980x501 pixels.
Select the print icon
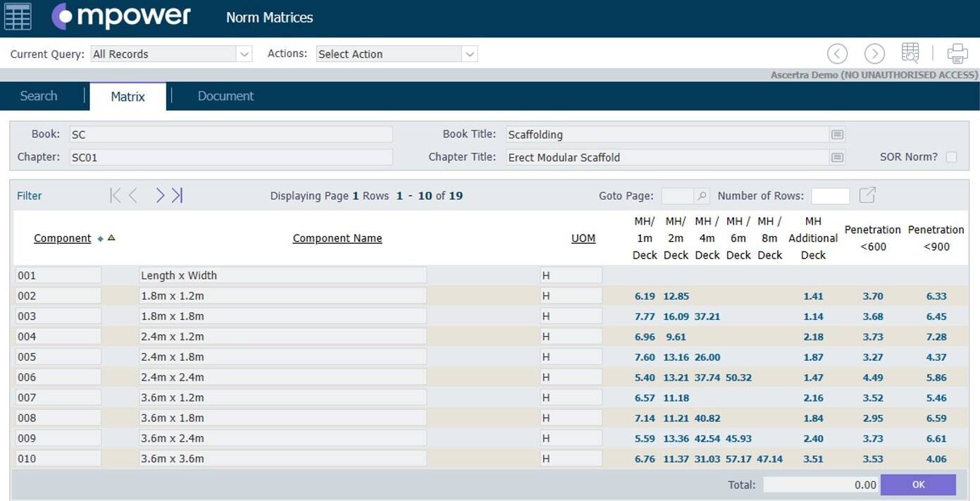tap(957, 53)
